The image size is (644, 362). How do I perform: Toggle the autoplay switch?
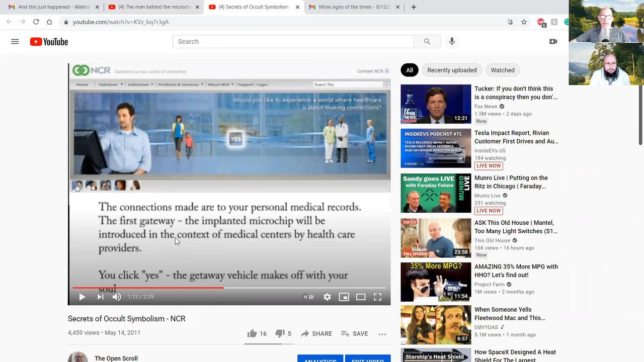click(x=308, y=297)
